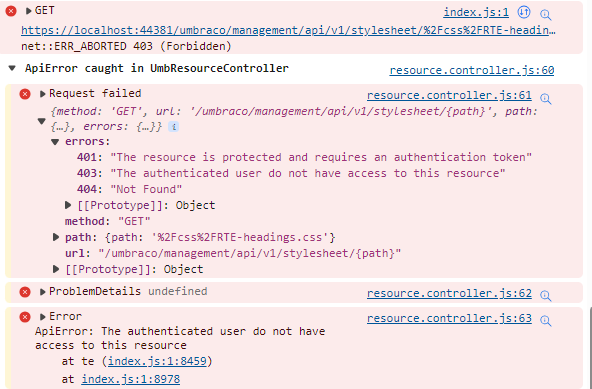Expand the Error message entry
The width and height of the screenshot is (592, 389).
43,316
